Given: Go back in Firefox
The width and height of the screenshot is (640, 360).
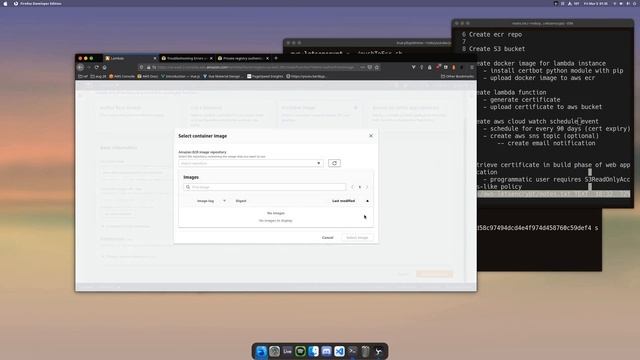Looking at the screenshot, I should [80, 67].
